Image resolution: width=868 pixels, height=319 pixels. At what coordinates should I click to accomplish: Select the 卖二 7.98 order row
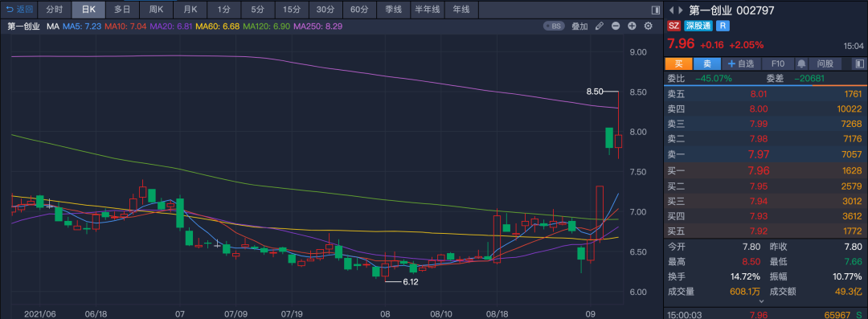(766, 139)
